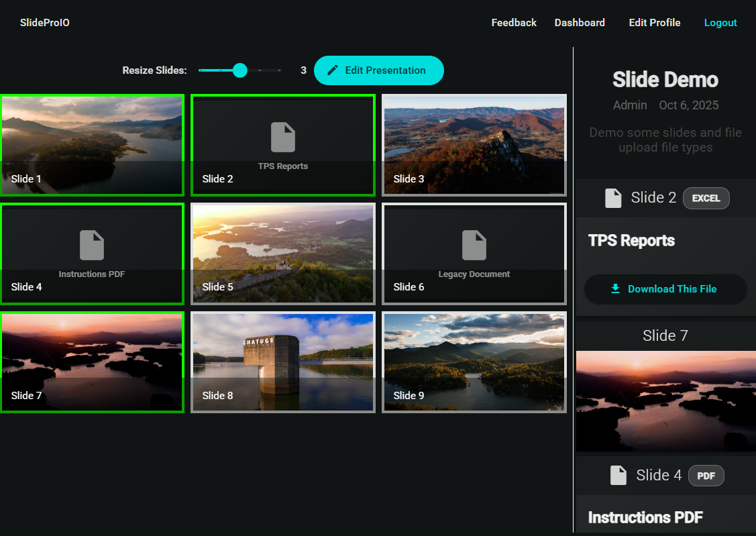Viewport: 756px width, 536px height.
Task: Click the Resize Slides slider handle
Action: click(239, 70)
